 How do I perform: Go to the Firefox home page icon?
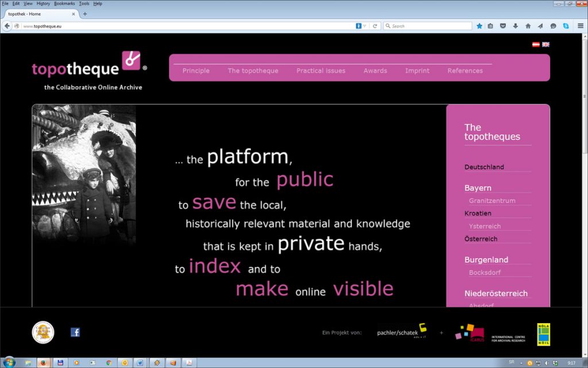coord(528,26)
